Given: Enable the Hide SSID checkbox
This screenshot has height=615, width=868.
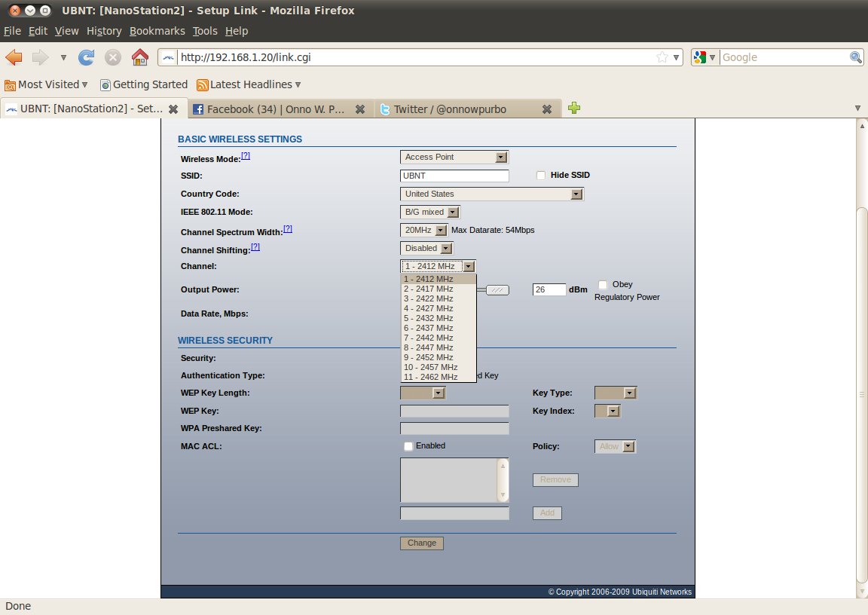Looking at the screenshot, I should [x=541, y=176].
